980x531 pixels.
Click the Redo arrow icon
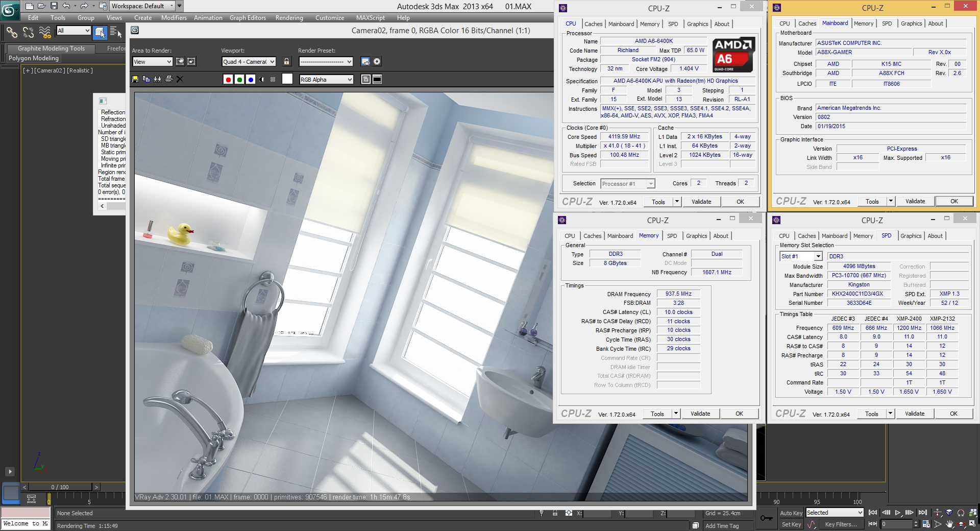84,6
